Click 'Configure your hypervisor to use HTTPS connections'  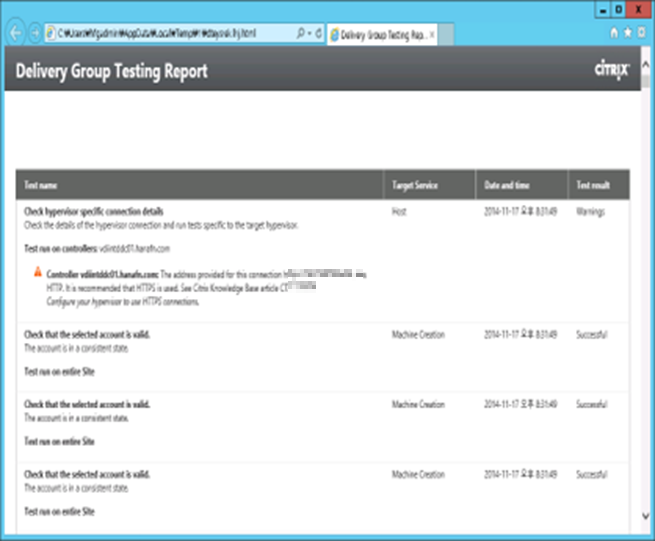[x=123, y=302]
